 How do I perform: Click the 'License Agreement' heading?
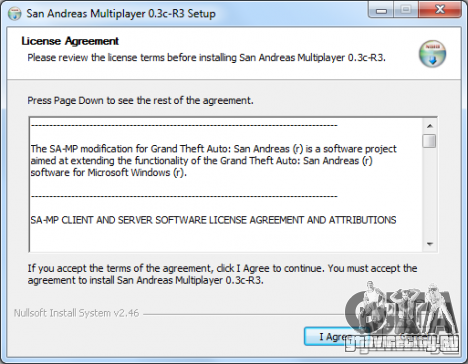[70, 41]
